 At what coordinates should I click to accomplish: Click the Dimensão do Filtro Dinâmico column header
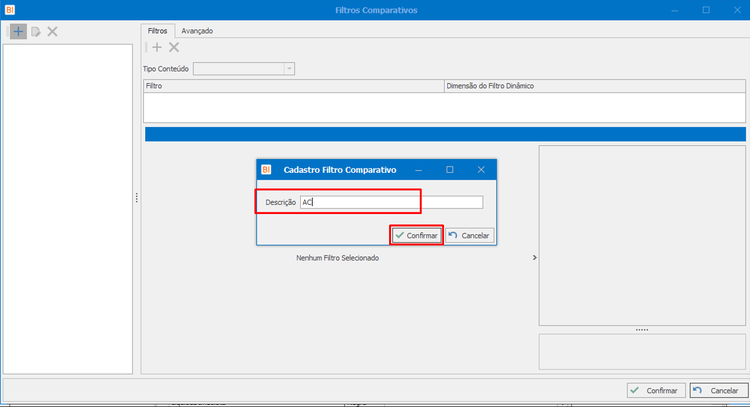click(595, 86)
